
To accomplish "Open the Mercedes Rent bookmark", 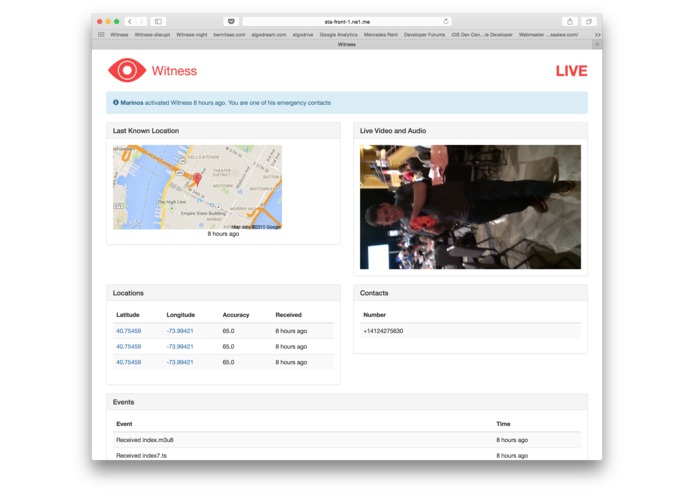I will pyautogui.click(x=380, y=35).
